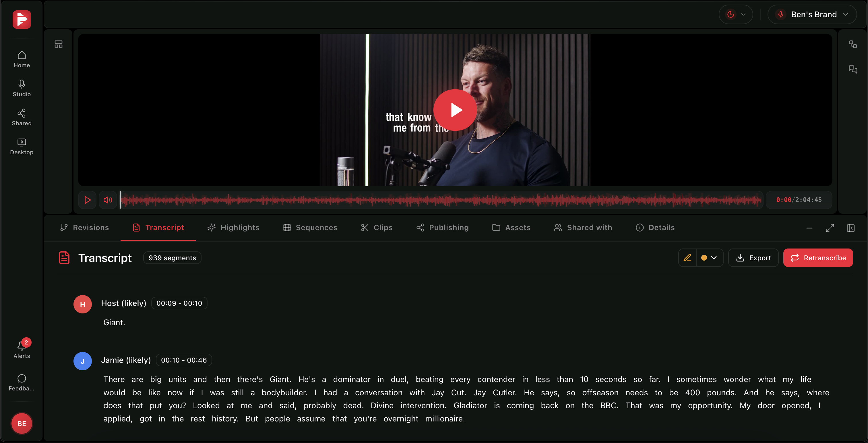The image size is (868, 443).
Task: Open the Studio section in the sidebar
Action: [21, 88]
